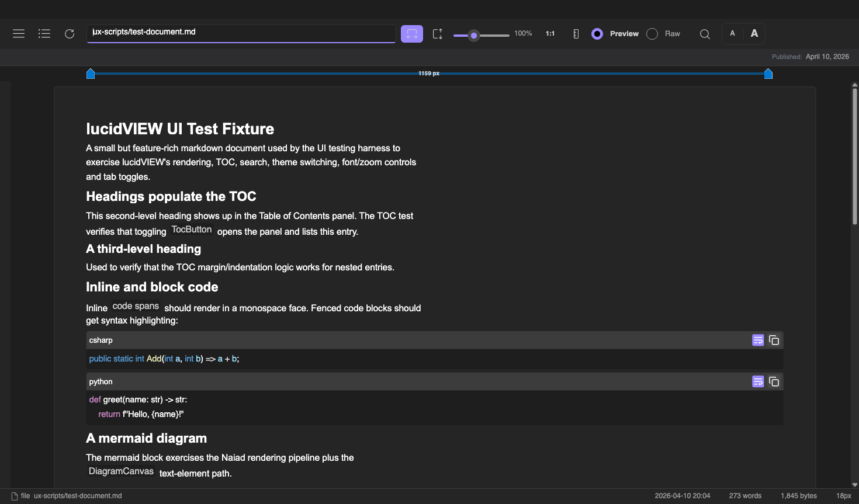Click the left width ruler handle
The height and width of the screenshot is (504, 859).
coord(91,74)
